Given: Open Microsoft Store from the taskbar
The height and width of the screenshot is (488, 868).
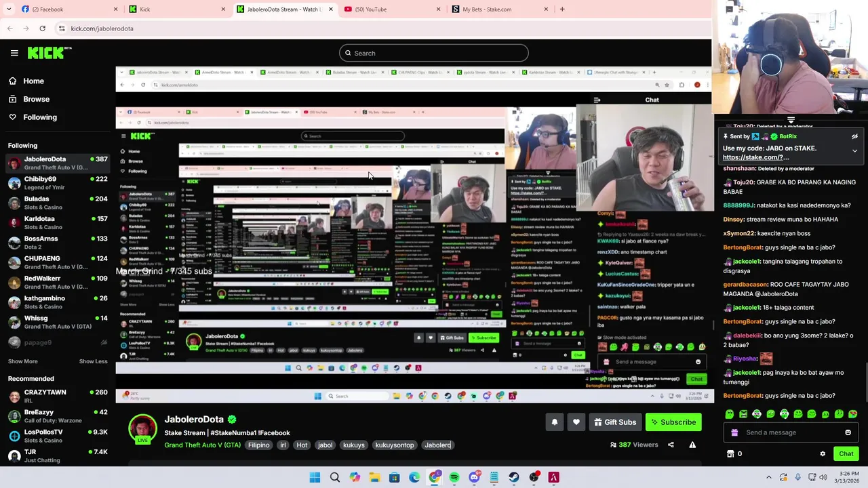Looking at the screenshot, I should (x=395, y=477).
